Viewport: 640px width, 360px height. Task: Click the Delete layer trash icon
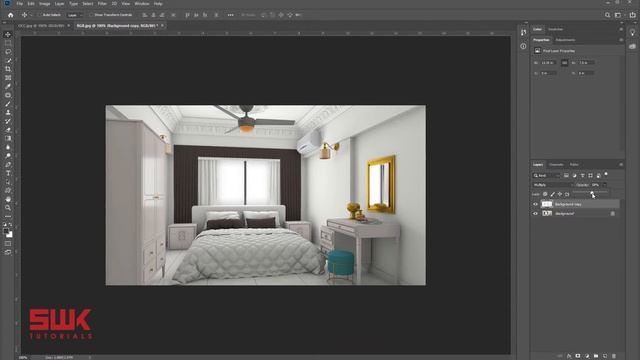pyautogui.click(x=614, y=356)
